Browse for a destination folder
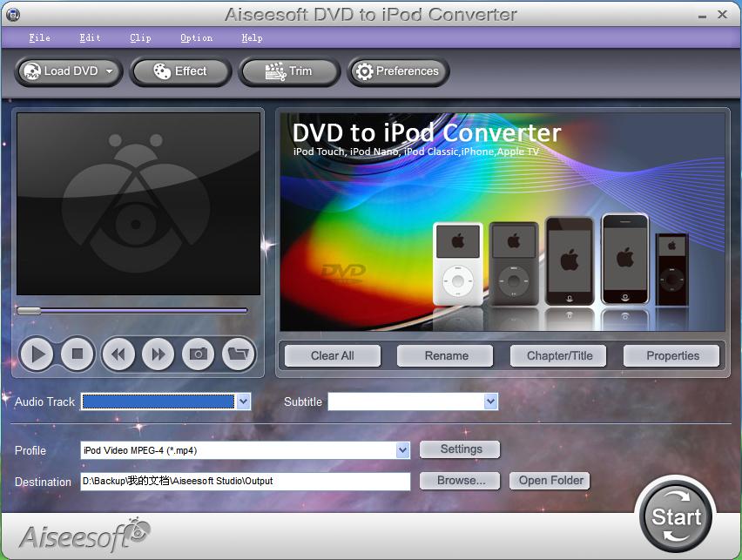This screenshot has width=742, height=560. (x=460, y=481)
